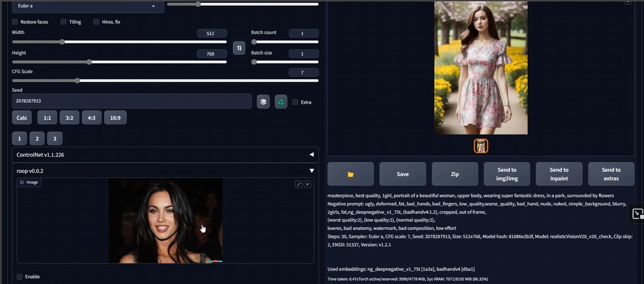This screenshot has width=644, height=284.
Task: Enable the Restore faces checkbox
Action: [x=15, y=22]
